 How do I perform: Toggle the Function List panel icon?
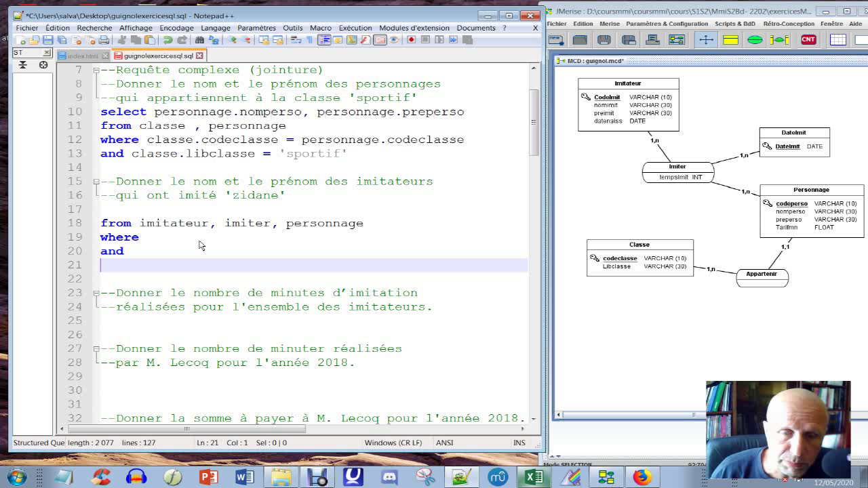pyautogui.click(x=366, y=40)
